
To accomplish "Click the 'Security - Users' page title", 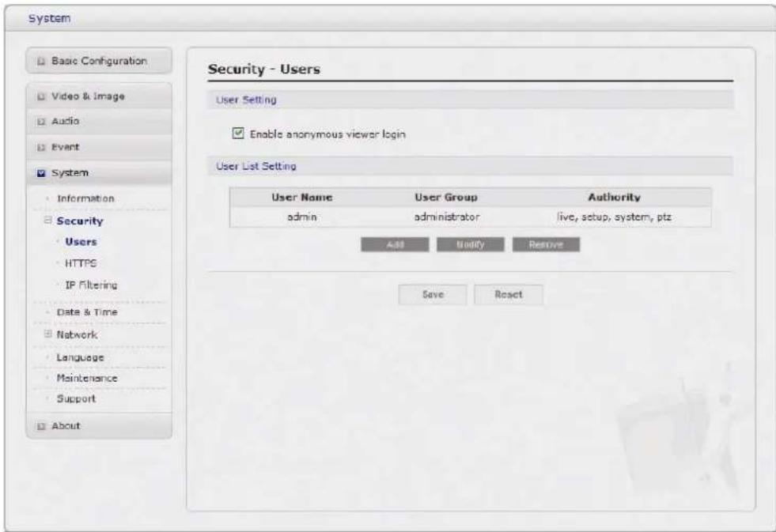I will coord(263,69).
